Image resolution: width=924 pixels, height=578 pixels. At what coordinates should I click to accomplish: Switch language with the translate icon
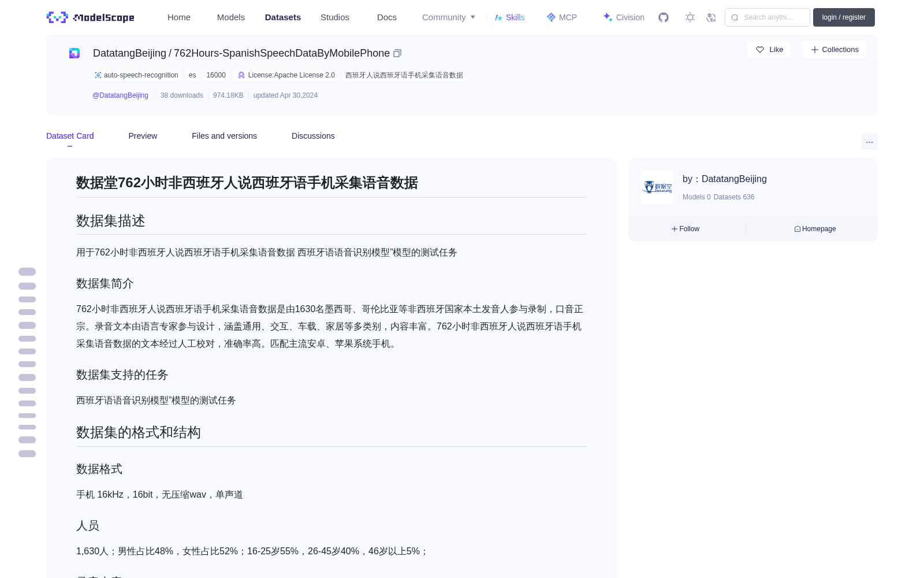pos(711,17)
